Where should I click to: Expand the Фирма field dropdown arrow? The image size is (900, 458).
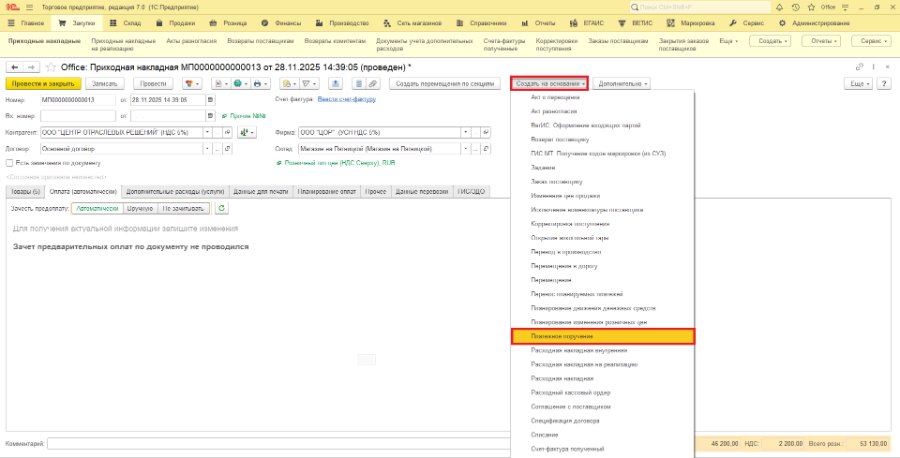pos(465,133)
